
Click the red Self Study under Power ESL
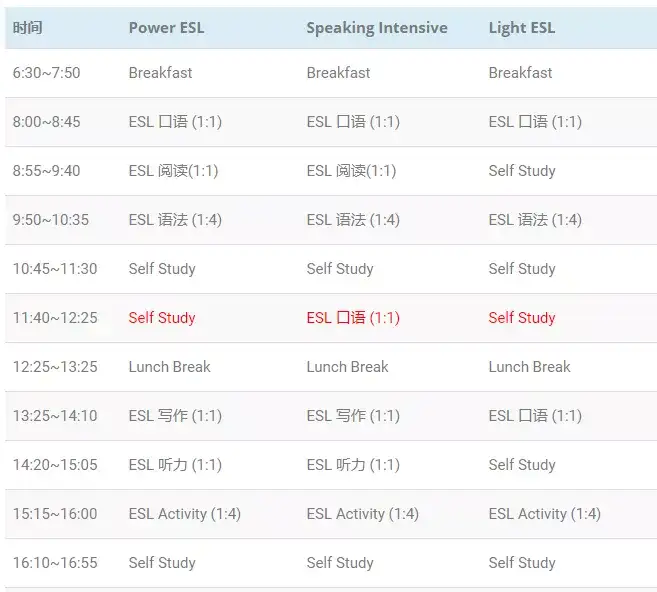[162, 318]
